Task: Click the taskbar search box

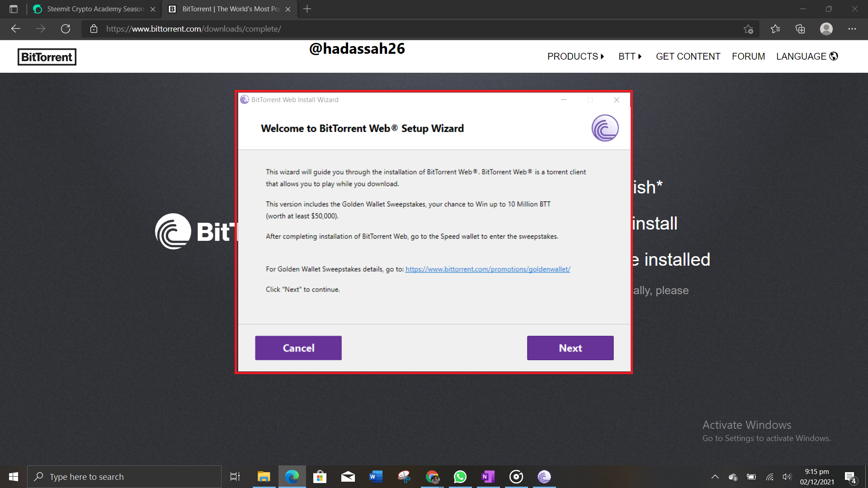Action: (124, 477)
